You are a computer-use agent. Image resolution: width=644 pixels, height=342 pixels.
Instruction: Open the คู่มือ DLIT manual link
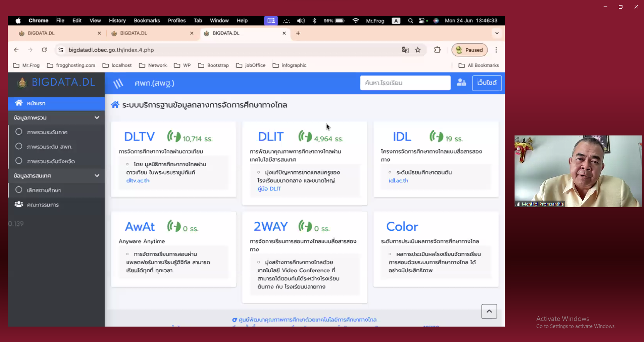269,189
